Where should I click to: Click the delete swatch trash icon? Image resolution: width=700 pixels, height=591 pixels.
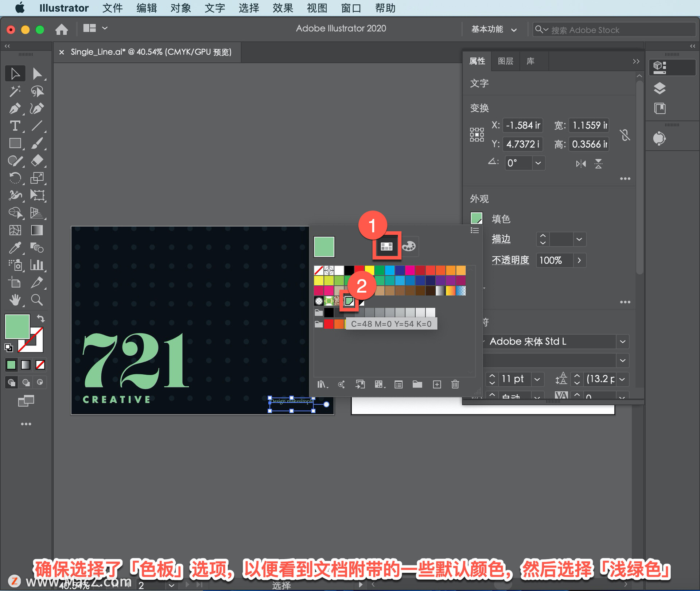click(x=455, y=384)
